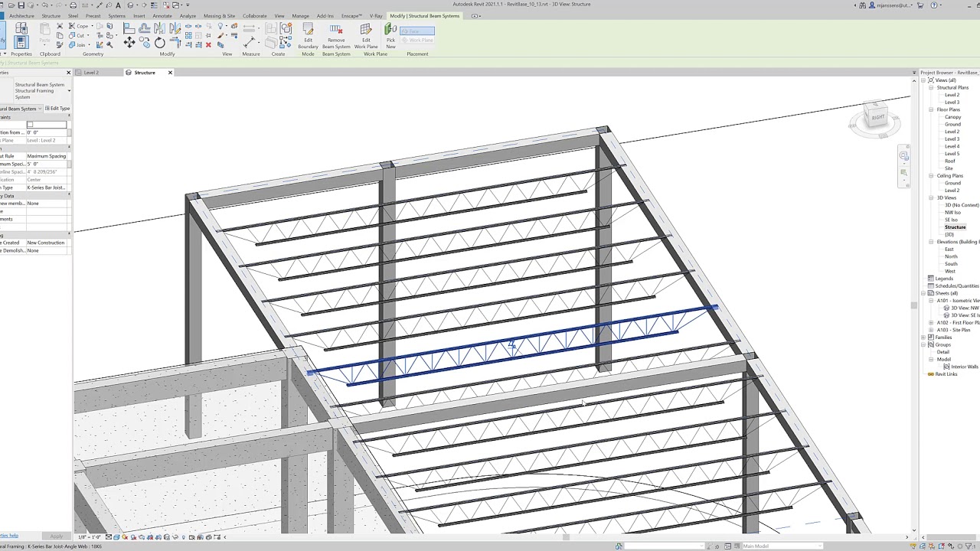Viewport: 980px width, 551px height.
Task: Open the Interior Walls model group
Action: coord(965,367)
